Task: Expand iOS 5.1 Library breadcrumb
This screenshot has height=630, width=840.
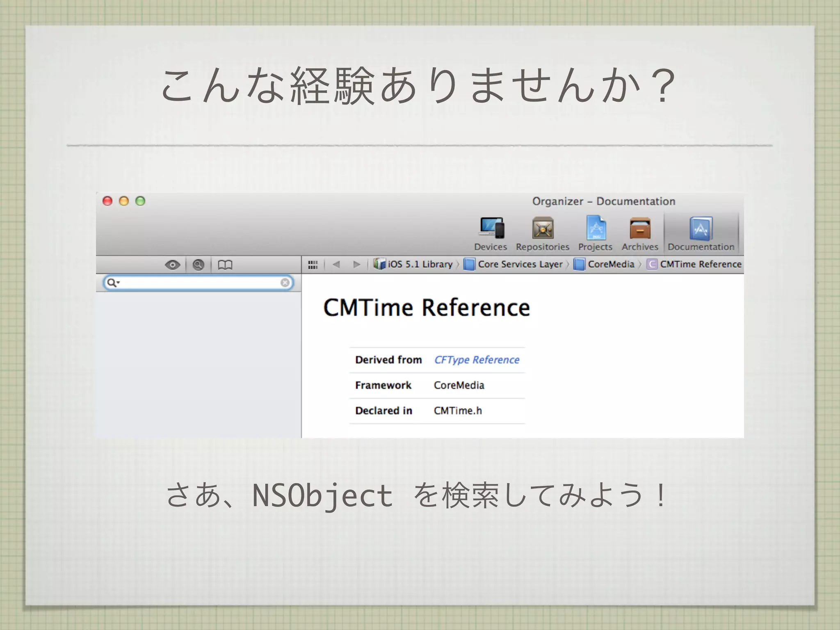Action: click(414, 265)
